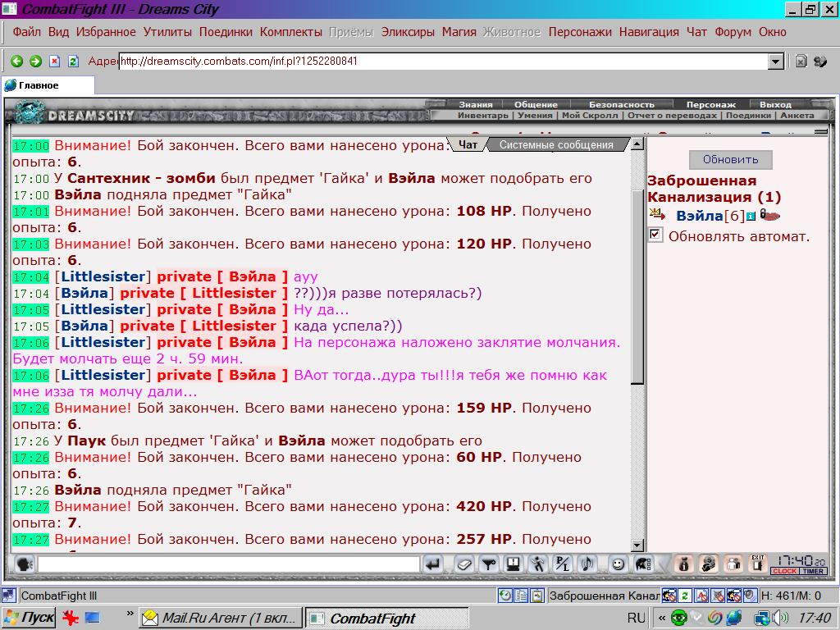Image resolution: width=840 pixels, height=630 pixels.
Task: Click the chat message input field
Action: [229, 564]
